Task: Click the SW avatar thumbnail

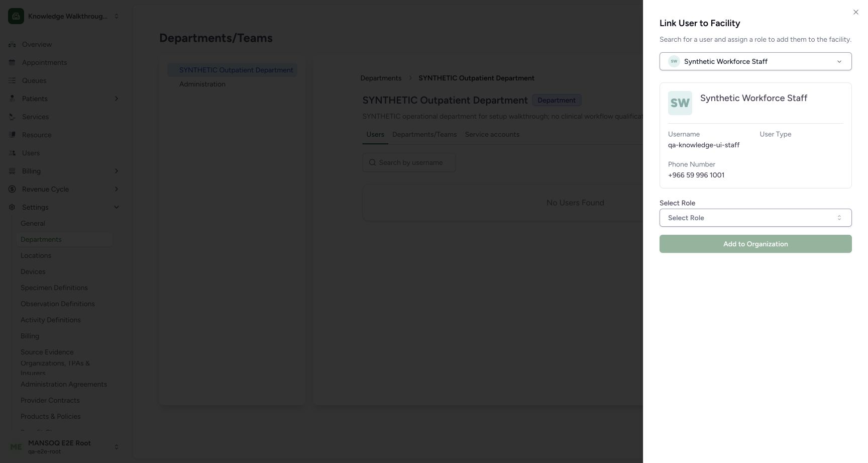Action: pos(680,103)
